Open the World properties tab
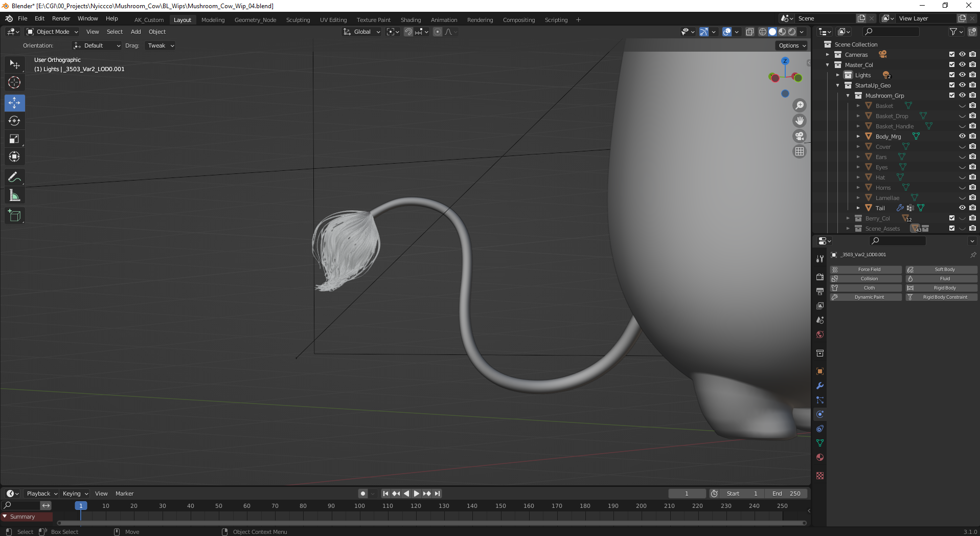Screen dimensions: 980x536 [x=820, y=334]
